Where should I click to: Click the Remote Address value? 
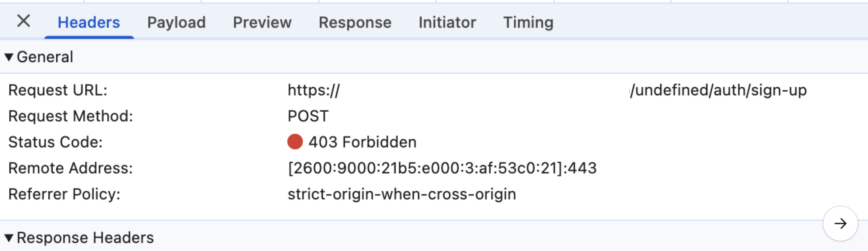coord(443,168)
